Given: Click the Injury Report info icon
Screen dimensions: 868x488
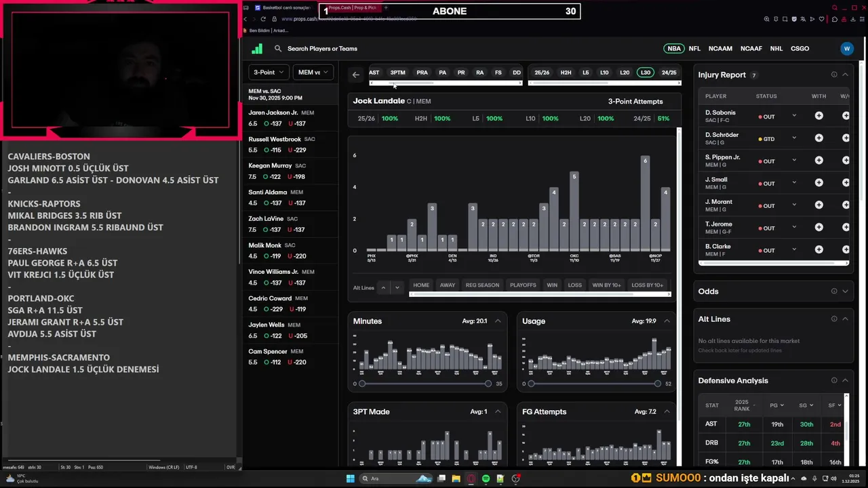Looking at the screenshot, I should [x=834, y=75].
